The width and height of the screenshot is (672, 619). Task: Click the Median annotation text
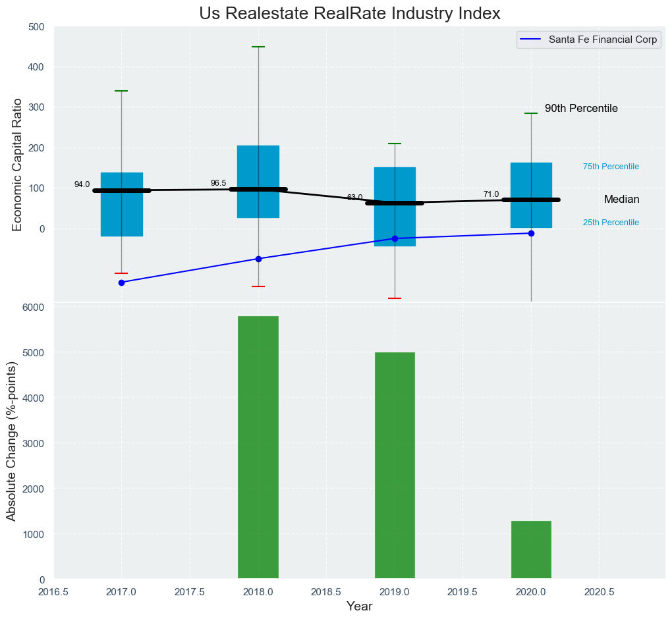tap(621, 200)
